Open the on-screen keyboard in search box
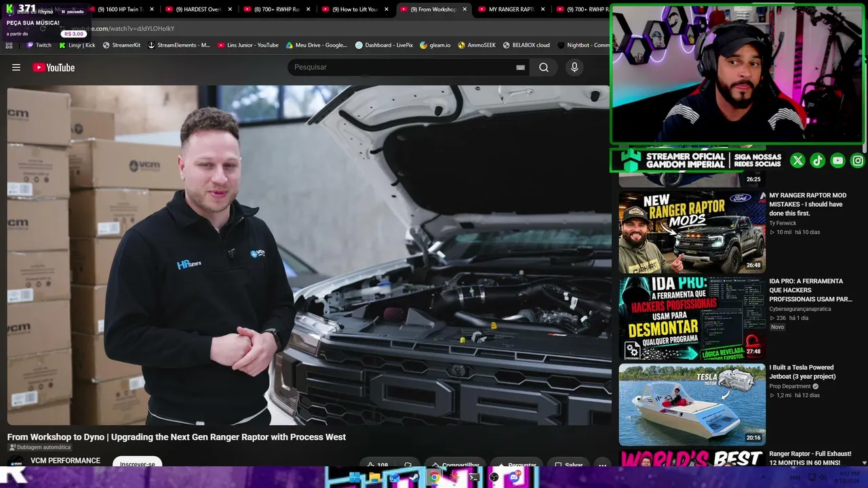The width and height of the screenshot is (868, 488). coord(520,67)
